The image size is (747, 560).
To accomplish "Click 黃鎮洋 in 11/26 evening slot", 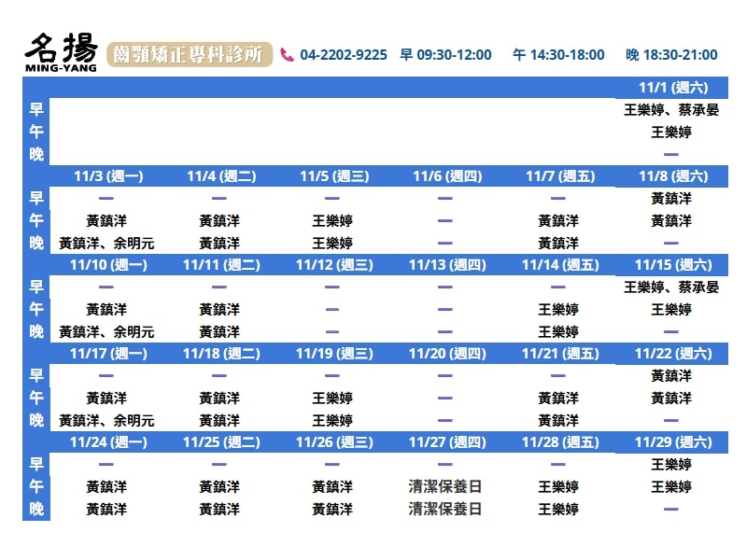I will coord(332,510).
